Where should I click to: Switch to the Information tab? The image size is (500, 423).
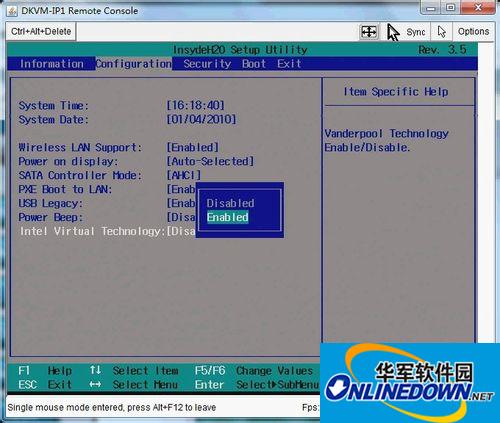point(52,64)
